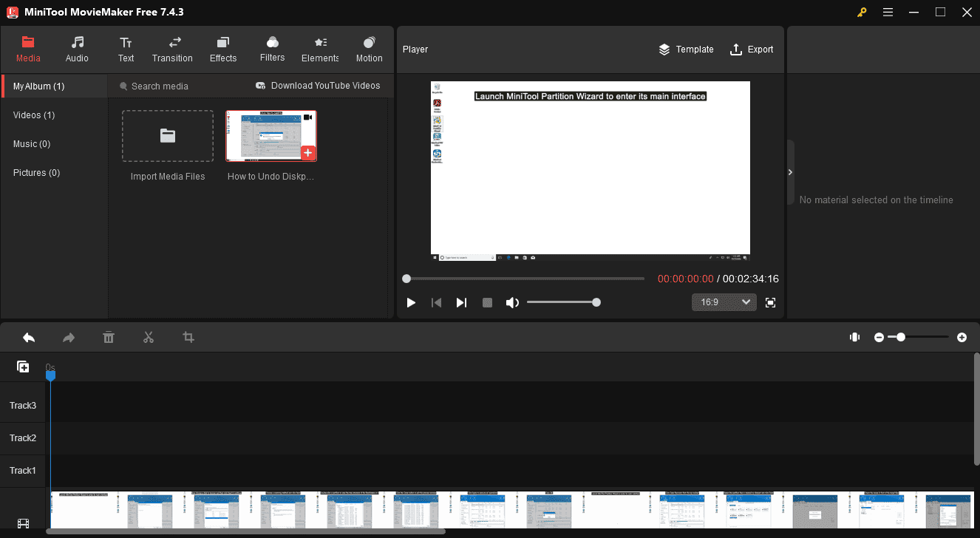Open Download YouTube Videos
Viewport: 980px width, 538px height.
coord(318,86)
